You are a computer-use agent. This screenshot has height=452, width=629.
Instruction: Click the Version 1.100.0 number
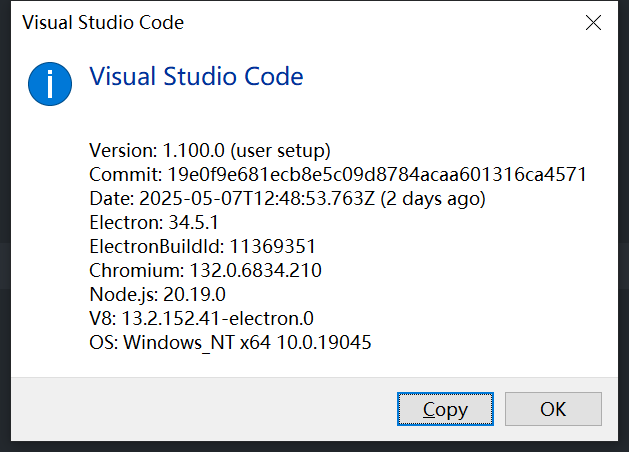pyautogui.click(x=193, y=151)
